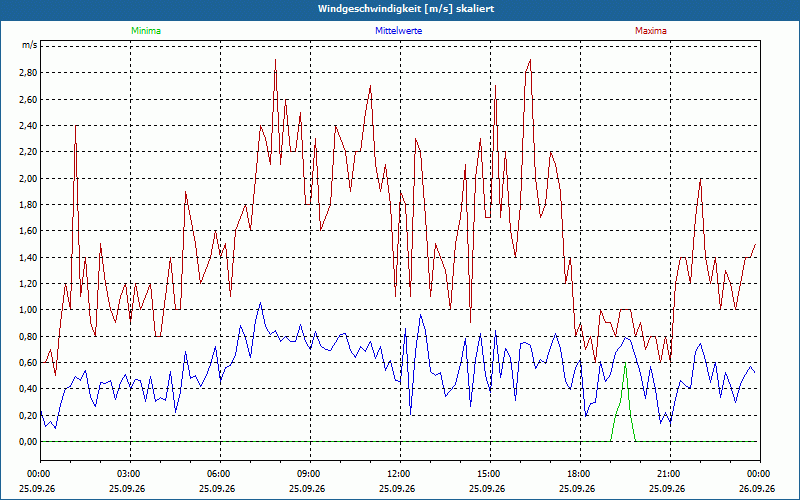This screenshot has width=800, height=500.
Task: Click the 0,80 y-axis value
Action: pos(29,336)
